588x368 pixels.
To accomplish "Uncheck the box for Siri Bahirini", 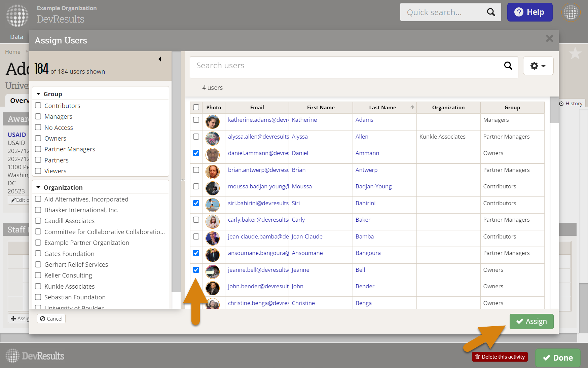I will [196, 203].
